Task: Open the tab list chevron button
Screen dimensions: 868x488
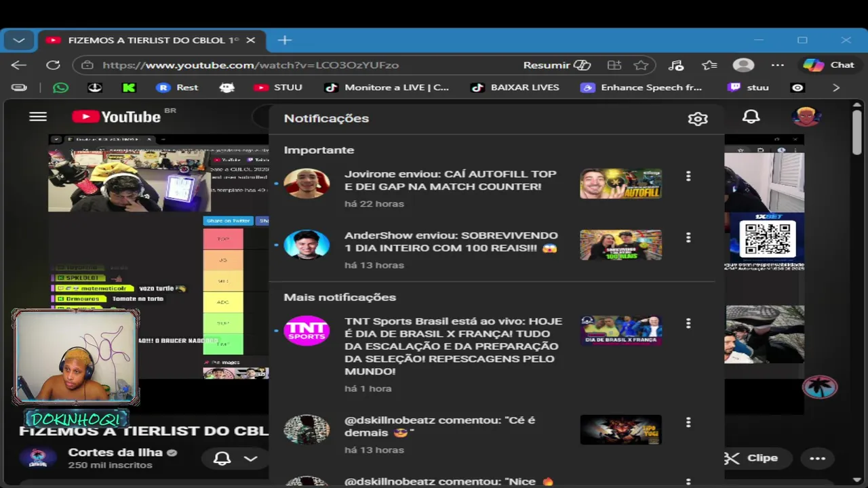Action: [19, 40]
